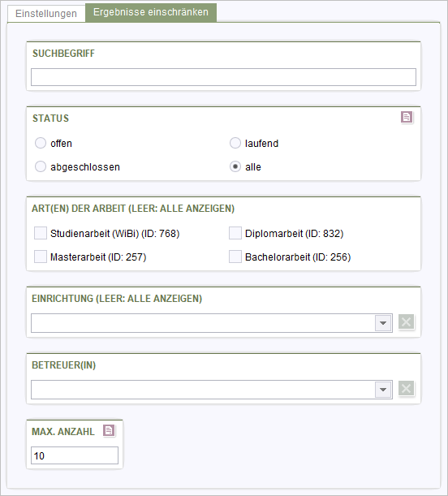Enable the Diplomarbeit (ID: 832) checkbox
This screenshot has width=448, height=496.
(235, 233)
